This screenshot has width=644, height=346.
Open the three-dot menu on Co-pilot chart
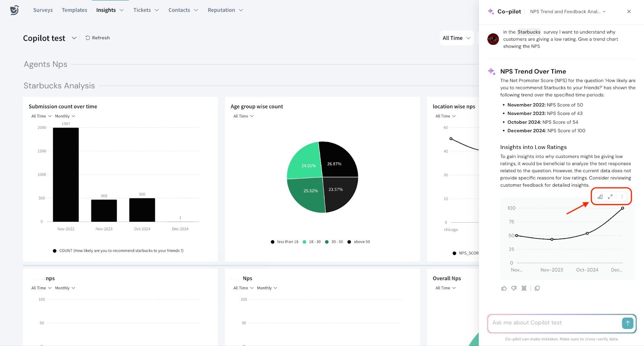[622, 197]
